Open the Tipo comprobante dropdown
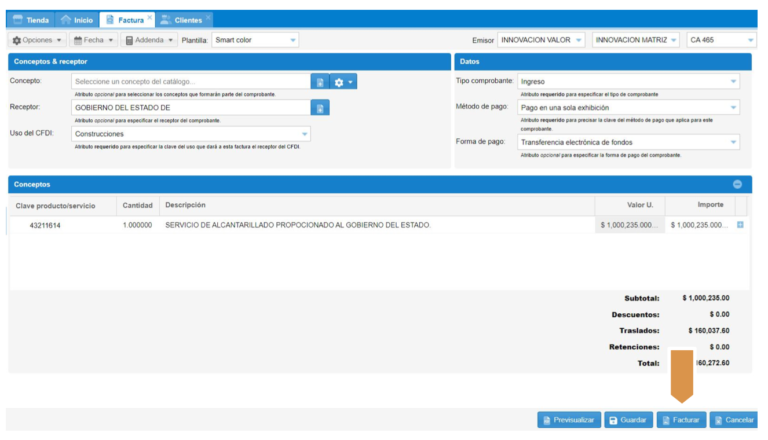This screenshot has width=768, height=440. click(x=629, y=82)
